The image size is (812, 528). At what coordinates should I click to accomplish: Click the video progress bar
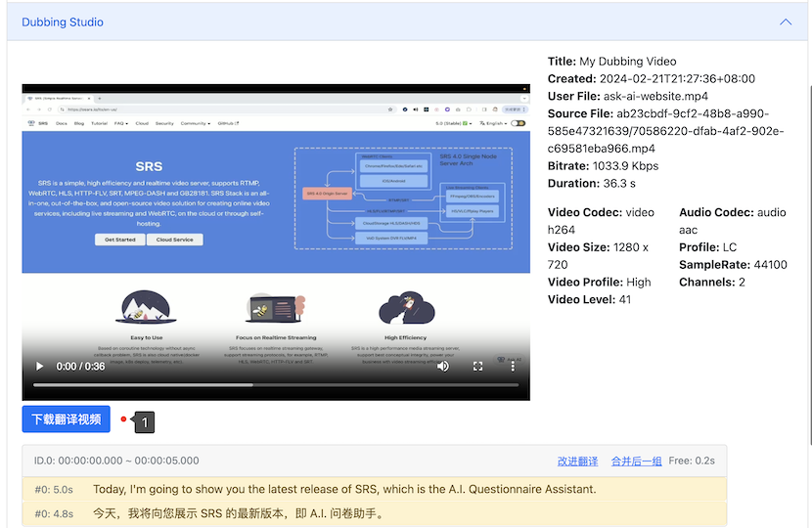pyautogui.click(x=276, y=385)
